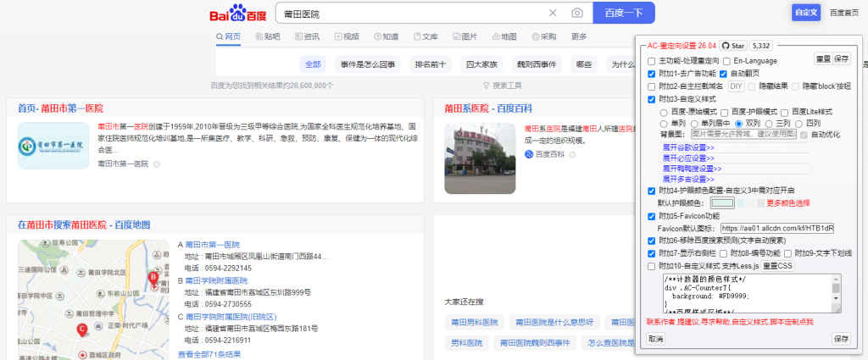The height and width of the screenshot is (360, 868).
Task: Expand 展开必应设置>>
Action: (688, 158)
